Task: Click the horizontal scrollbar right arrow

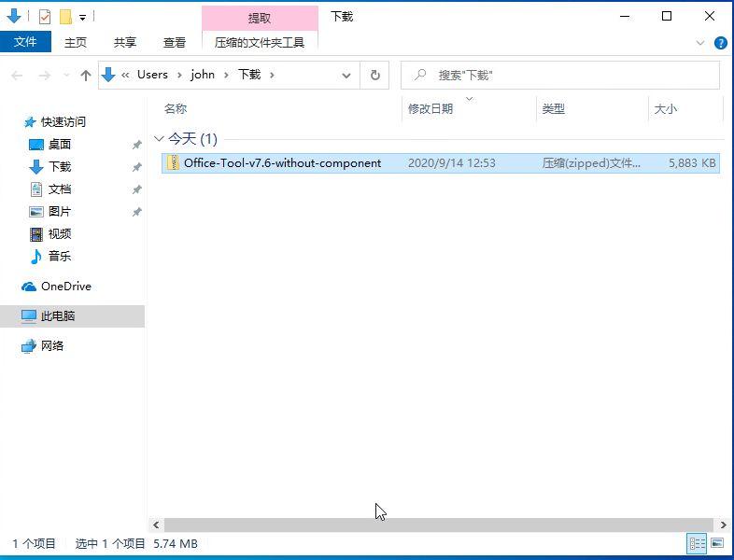Action: point(723,525)
